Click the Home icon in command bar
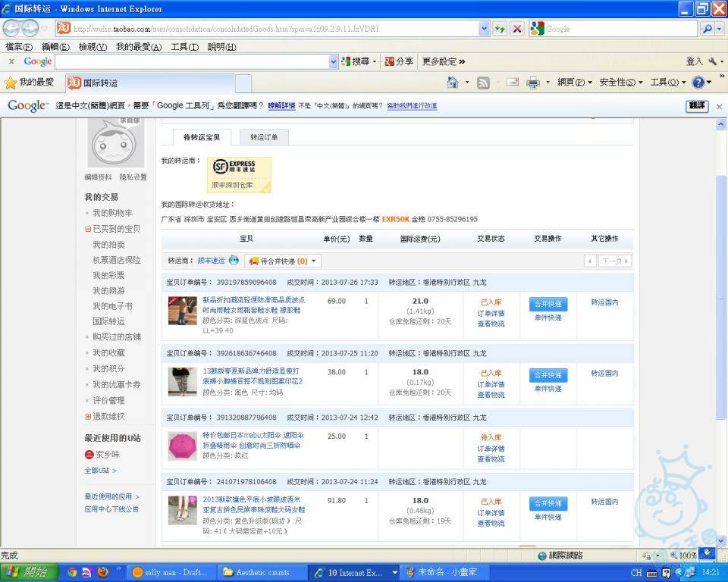Viewport: 728px width, 582px height. tap(453, 83)
